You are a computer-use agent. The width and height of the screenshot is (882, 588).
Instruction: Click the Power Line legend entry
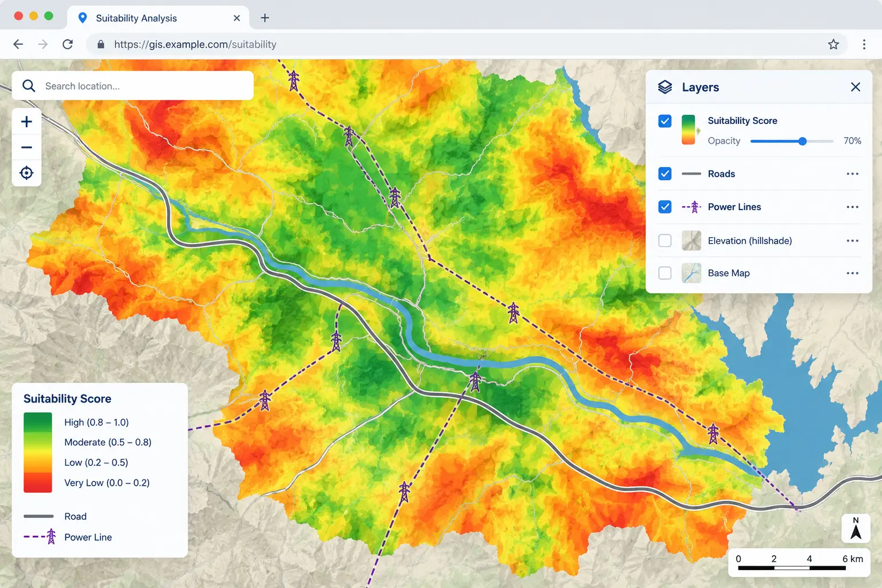68,537
